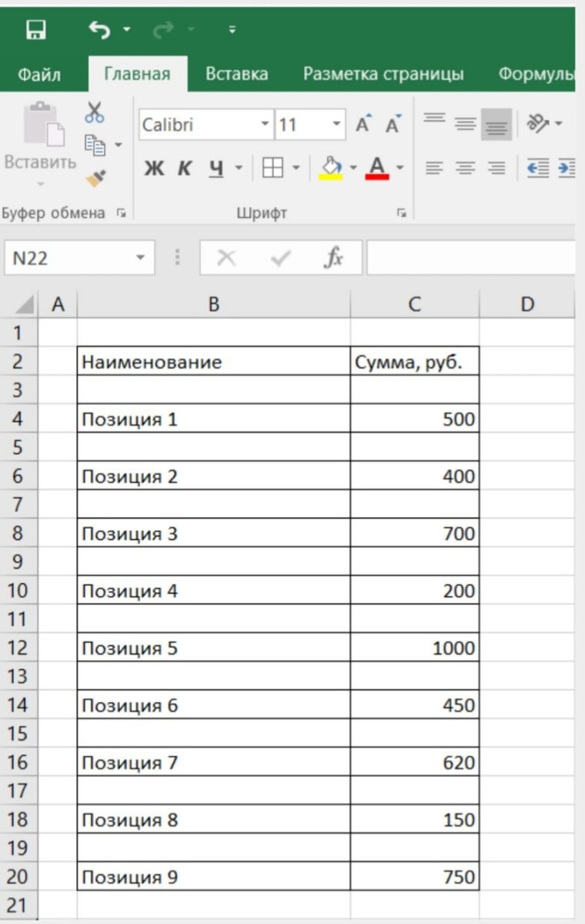Click the Select All corner triangle
The width and height of the screenshot is (585, 924).
tap(23, 304)
